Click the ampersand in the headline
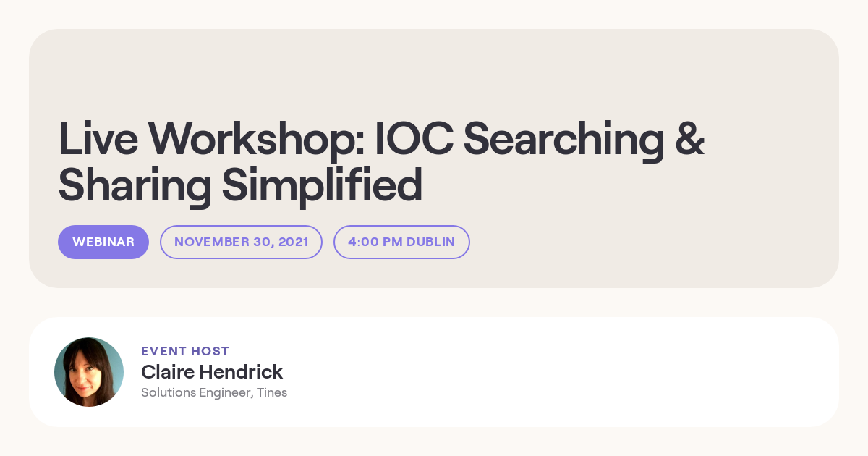The width and height of the screenshot is (868, 456). point(690,138)
